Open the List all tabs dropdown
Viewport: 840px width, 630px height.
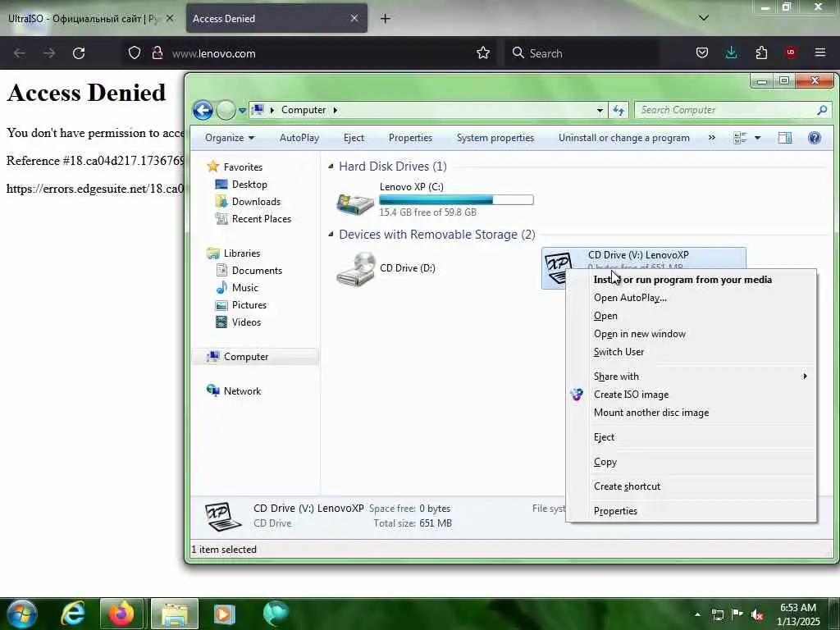coord(704,18)
